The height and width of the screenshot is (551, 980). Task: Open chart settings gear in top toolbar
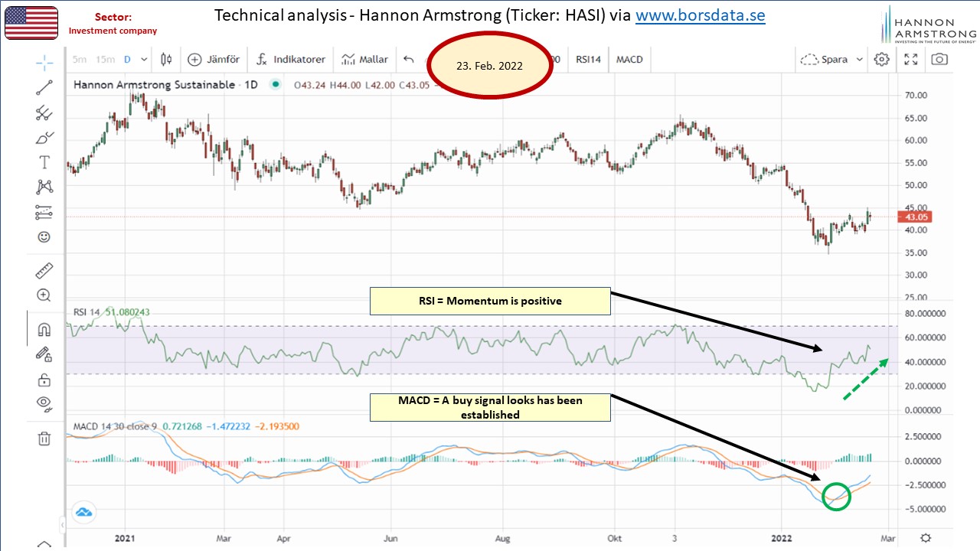point(882,59)
